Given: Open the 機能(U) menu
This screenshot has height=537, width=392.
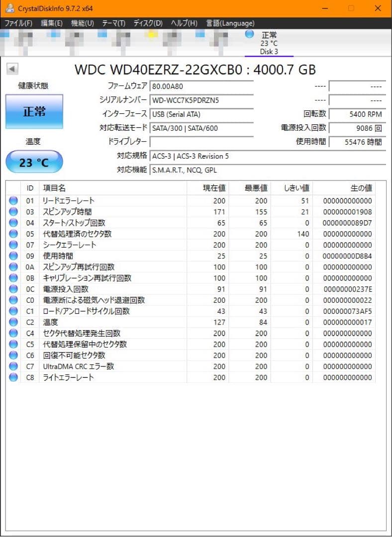Looking at the screenshot, I should (82, 23).
